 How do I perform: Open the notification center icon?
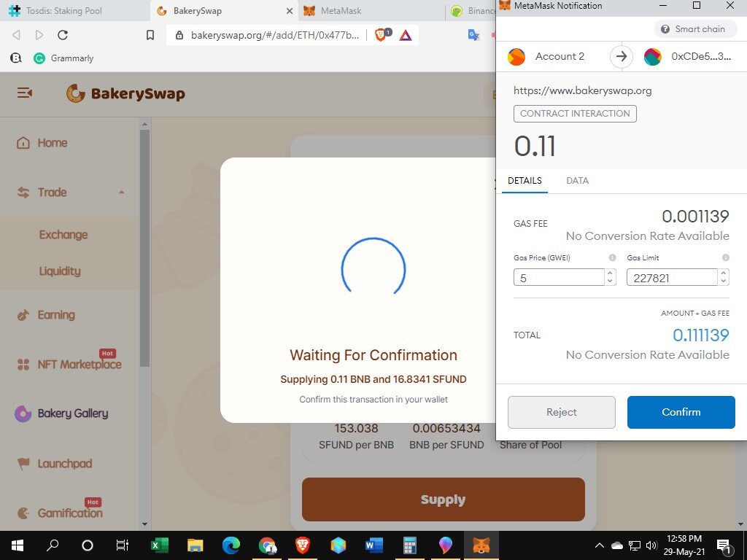click(x=724, y=547)
